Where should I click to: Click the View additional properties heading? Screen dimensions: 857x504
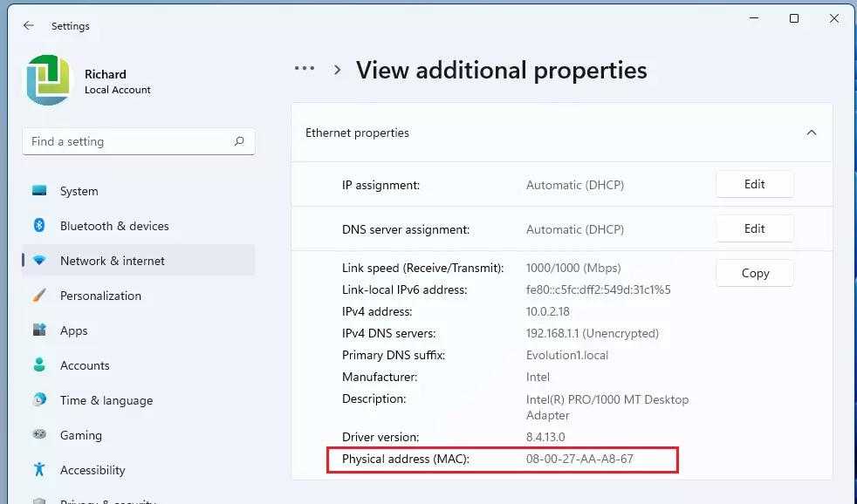point(501,71)
